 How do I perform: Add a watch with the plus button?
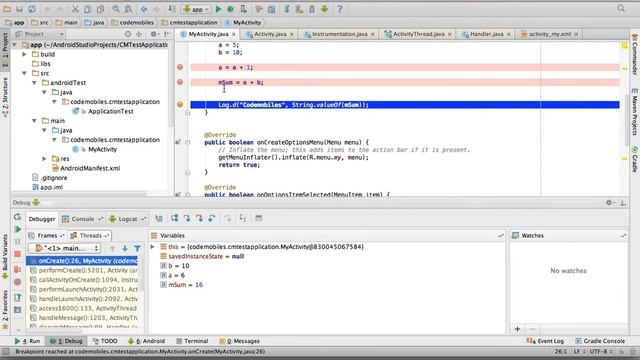tap(517, 329)
